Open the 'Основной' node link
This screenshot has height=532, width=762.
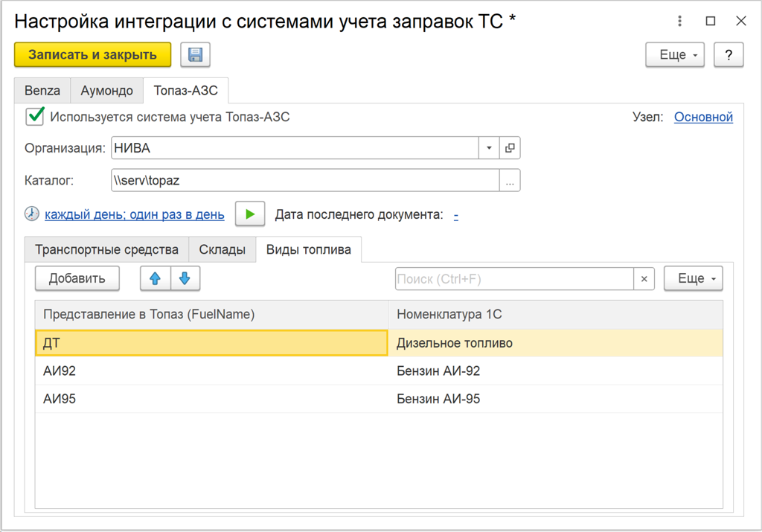tap(703, 117)
